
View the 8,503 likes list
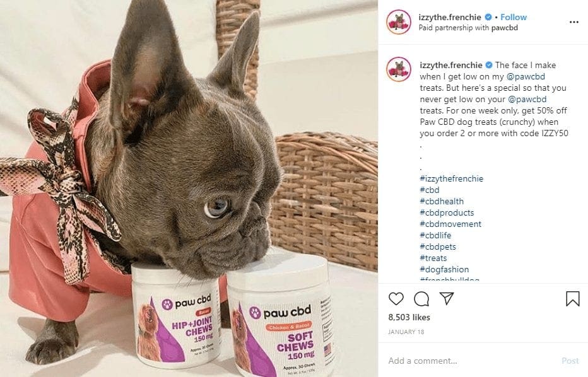(409, 317)
